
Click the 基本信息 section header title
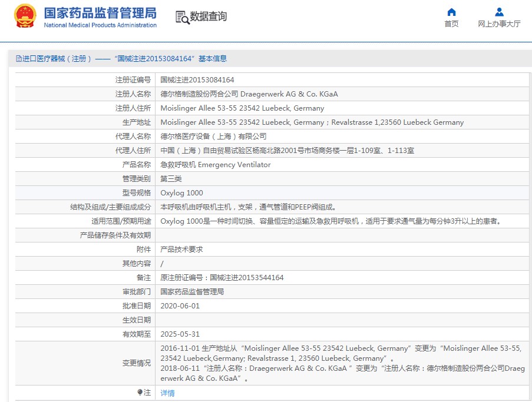[x=213, y=59]
